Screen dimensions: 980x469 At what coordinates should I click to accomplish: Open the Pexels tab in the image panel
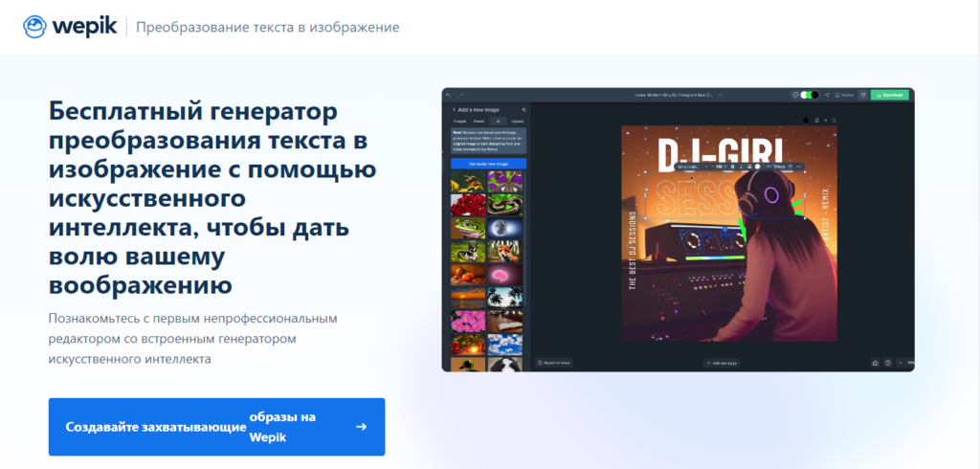(x=479, y=122)
